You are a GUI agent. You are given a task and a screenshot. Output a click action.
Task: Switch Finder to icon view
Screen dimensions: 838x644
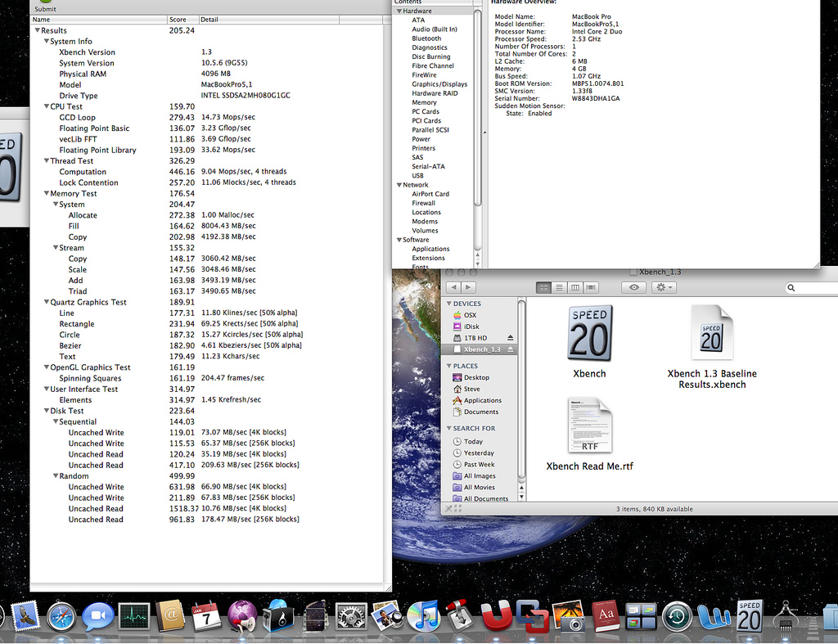(543, 287)
